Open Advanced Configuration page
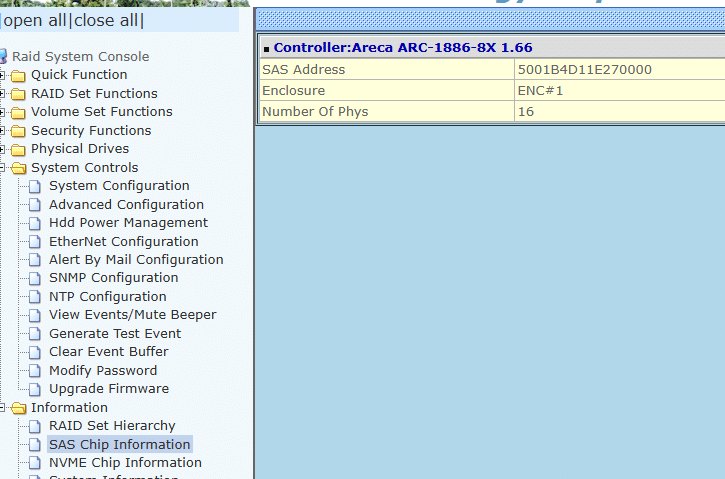Image resolution: width=725 pixels, height=479 pixels. coord(126,205)
